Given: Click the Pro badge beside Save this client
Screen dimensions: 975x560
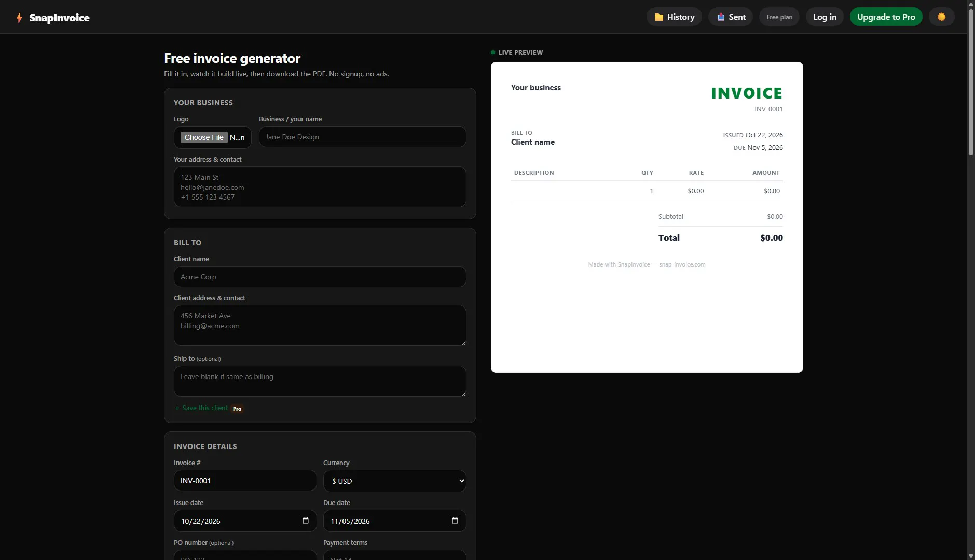Looking at the screenshot, I should point(237,409).
